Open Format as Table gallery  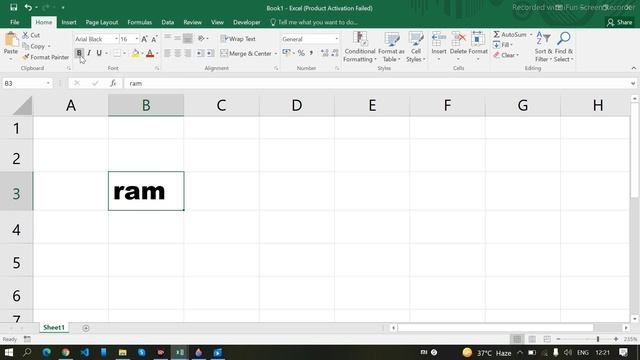point(391,47)
